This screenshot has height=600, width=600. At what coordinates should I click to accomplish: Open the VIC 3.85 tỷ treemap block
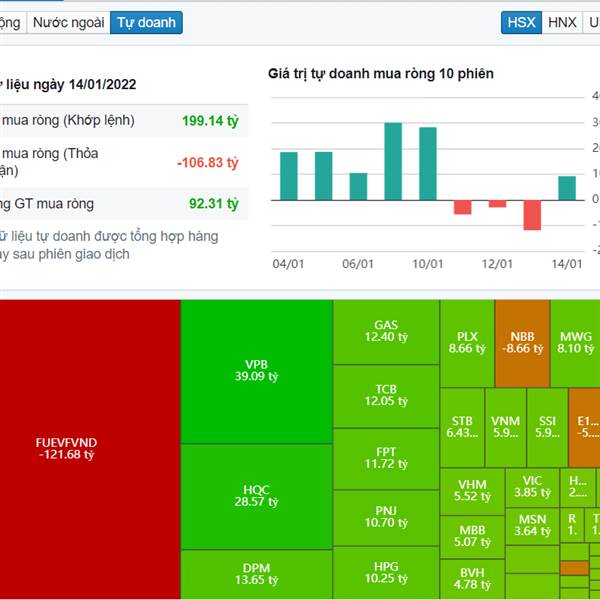(532, 488)
